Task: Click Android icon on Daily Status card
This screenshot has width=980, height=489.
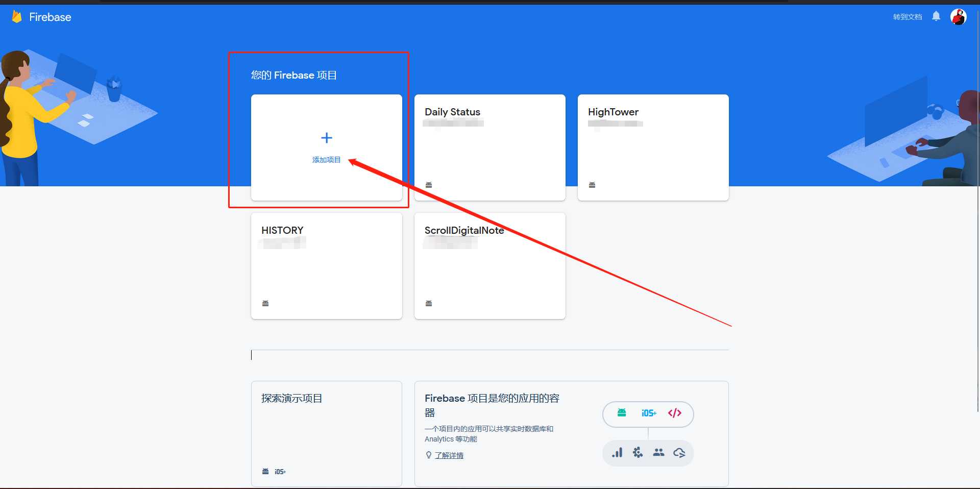Action: click(x=429, y=185)
